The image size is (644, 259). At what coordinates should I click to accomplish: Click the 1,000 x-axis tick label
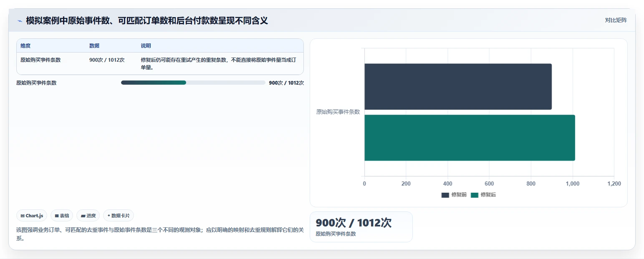(573, 184)
